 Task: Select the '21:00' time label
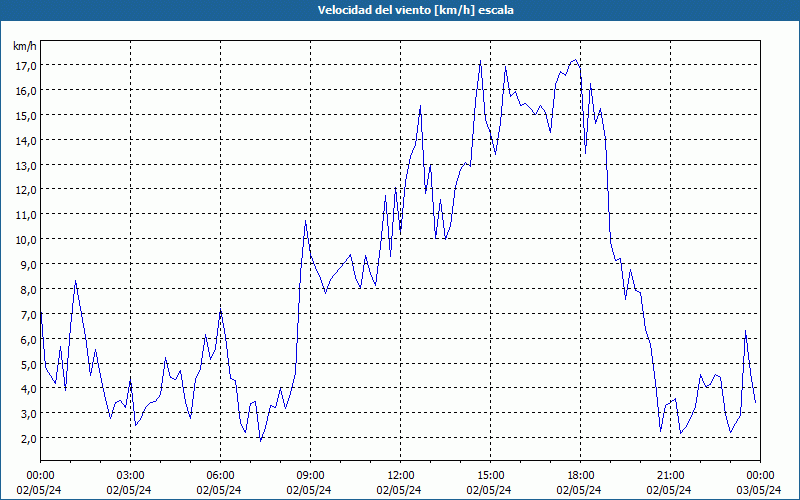(670, 476)
